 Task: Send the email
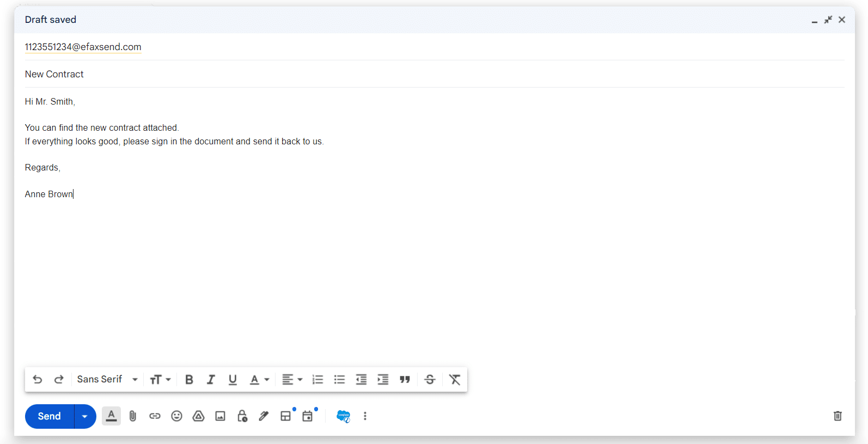point(50,416)
